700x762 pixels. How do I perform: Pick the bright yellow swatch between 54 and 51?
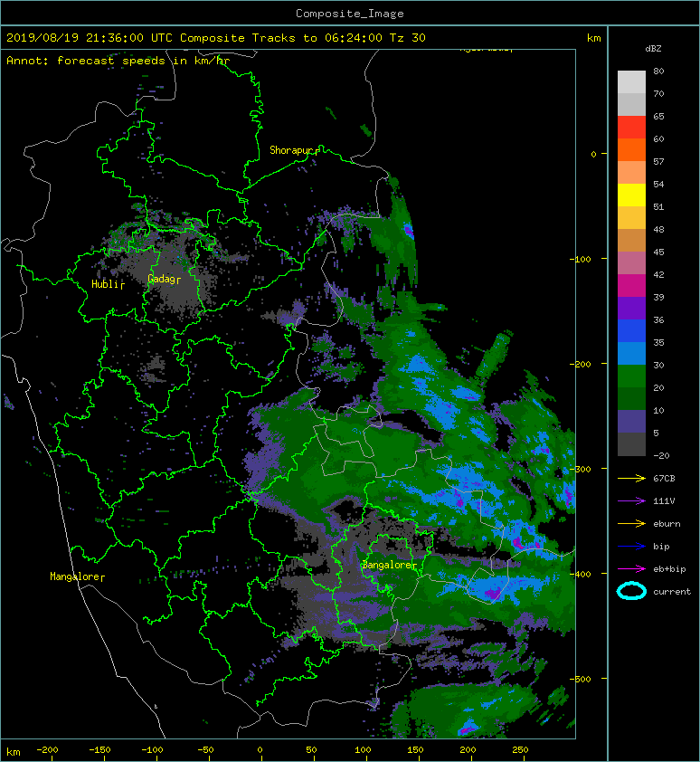pyautogui.click(x=631, y=195)
